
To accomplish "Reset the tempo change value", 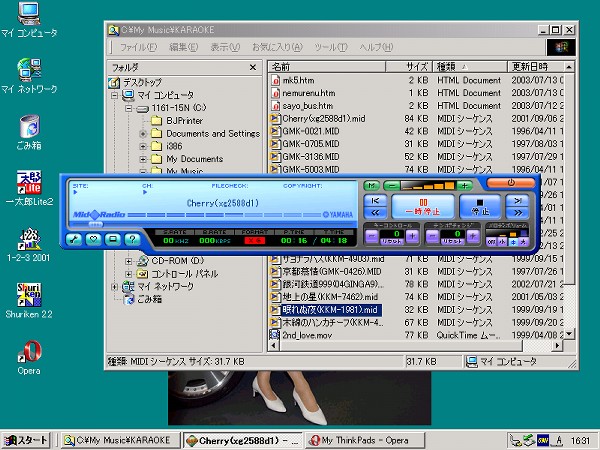I will [453, 241].
